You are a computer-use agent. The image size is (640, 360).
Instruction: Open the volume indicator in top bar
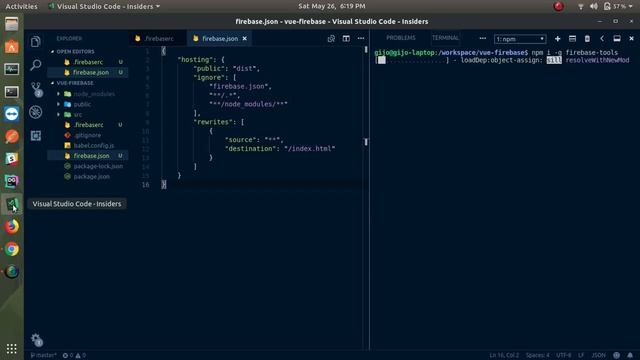pyautogui.click(x=594, y=6)
